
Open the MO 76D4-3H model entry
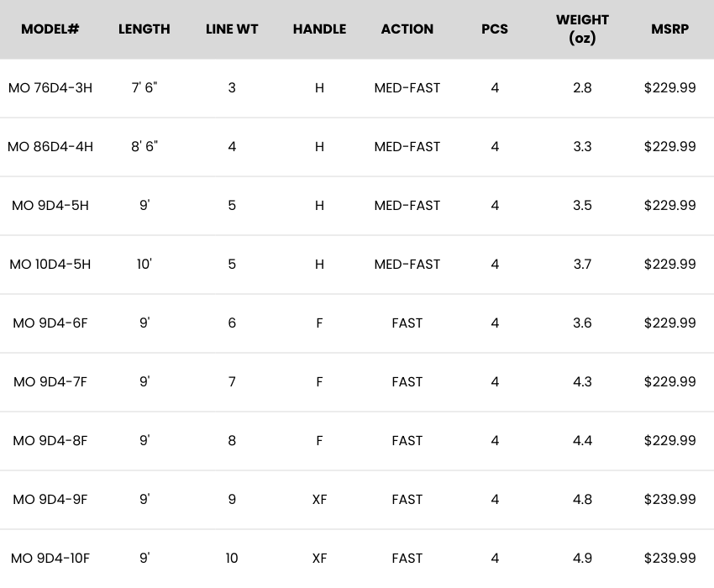[50, 87]
